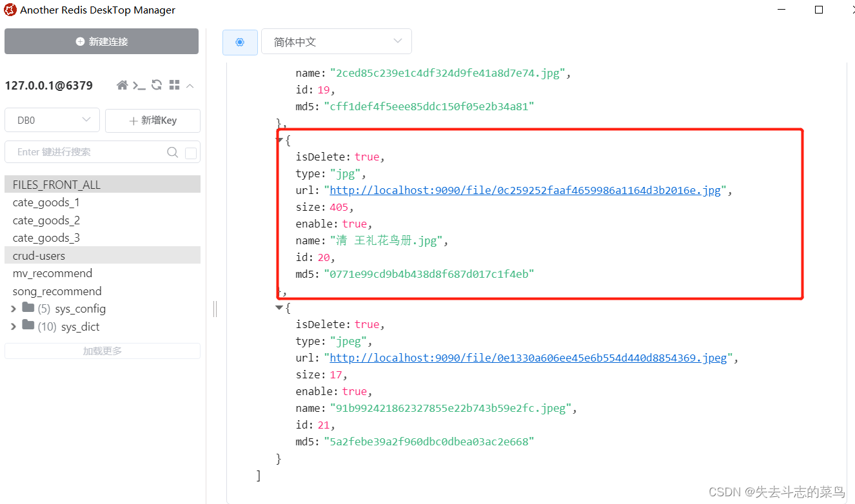This screenshot has width=855, height=504.
Task: Open the settings gear button
Action: [x=240, y=42]
